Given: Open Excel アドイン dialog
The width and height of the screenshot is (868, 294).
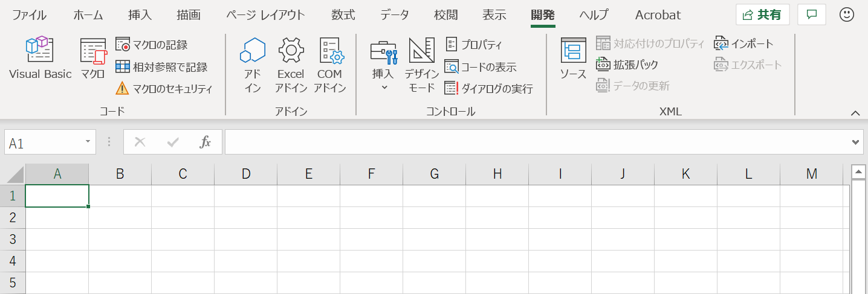Looking at the screenshot, I should [291, 65].
